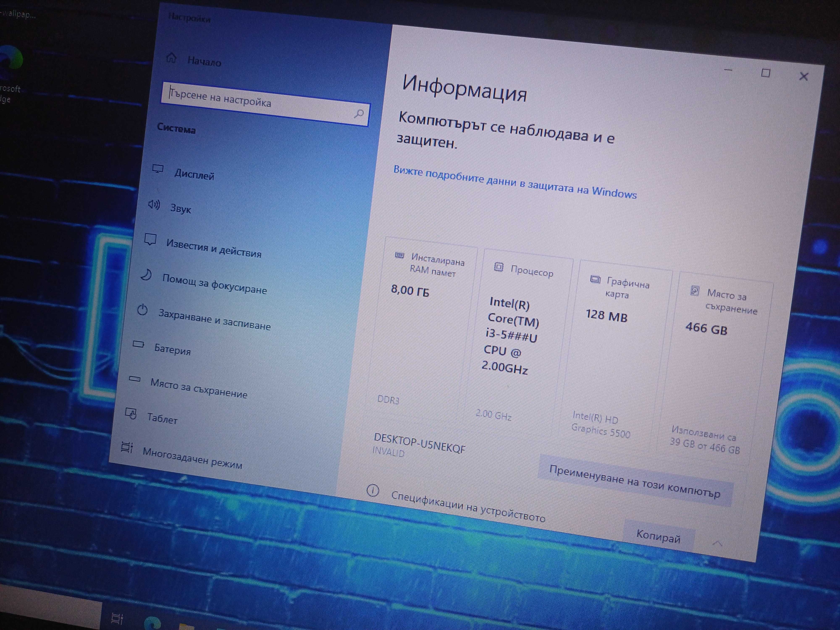Select the Система sidebar heading
This screenshot has height=630, width=840.
click(177, 128)
